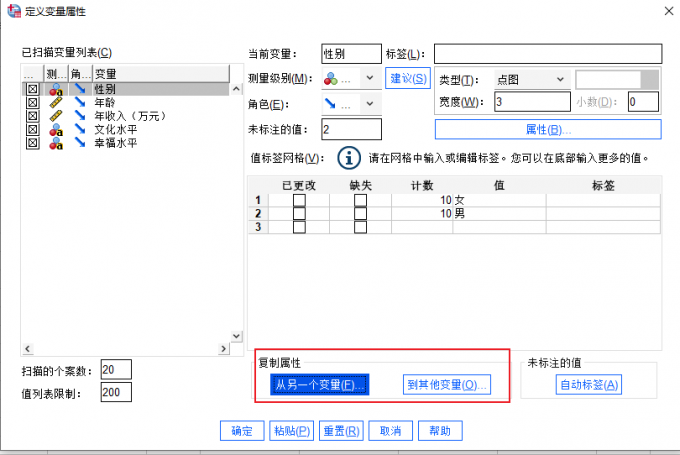680x455 pixels.
Task: Select variable 文化水平 in scanned list
Action: (116, 130)
